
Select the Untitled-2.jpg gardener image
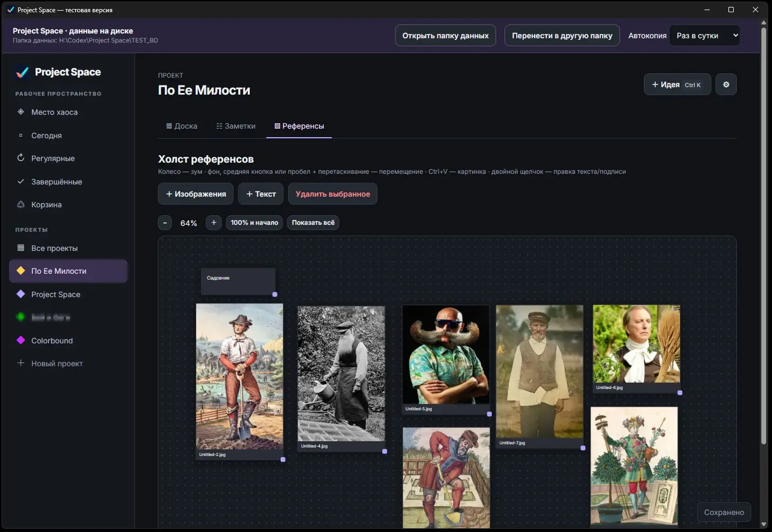pyautogui.click(x=239, y=377)
